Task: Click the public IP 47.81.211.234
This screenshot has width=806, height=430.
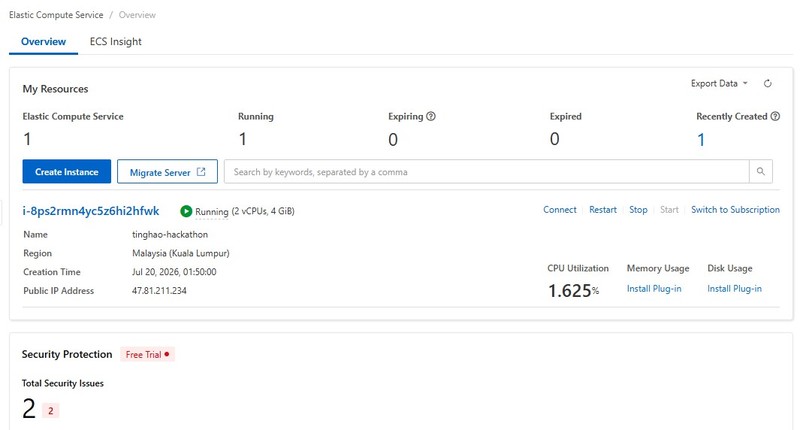Action: 159,290
